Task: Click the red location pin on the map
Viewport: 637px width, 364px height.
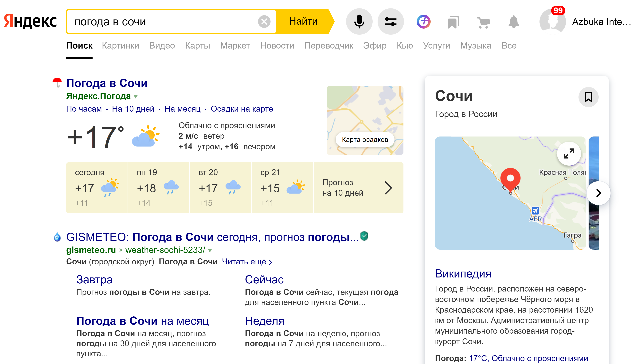Action: click(510, 180)
